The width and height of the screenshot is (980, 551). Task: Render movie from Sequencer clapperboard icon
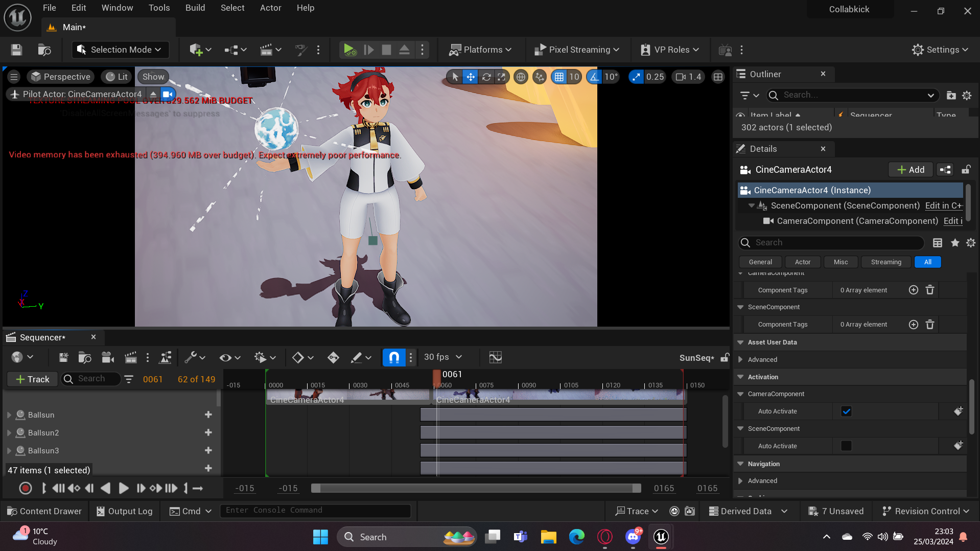pos(131,357)
